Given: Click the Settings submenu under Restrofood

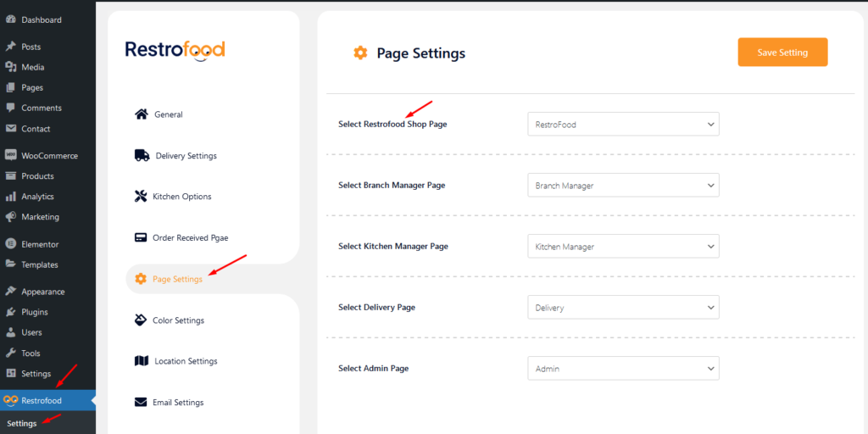Looking at the screenshot, I should (x=22, y=424).
